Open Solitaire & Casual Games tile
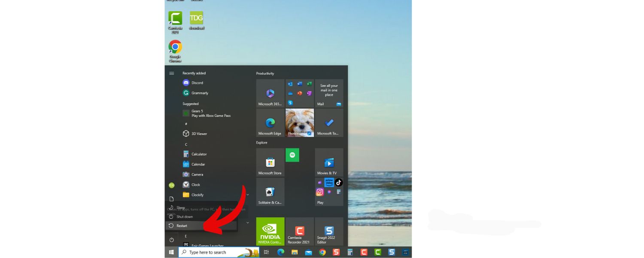 click(270, 192)
